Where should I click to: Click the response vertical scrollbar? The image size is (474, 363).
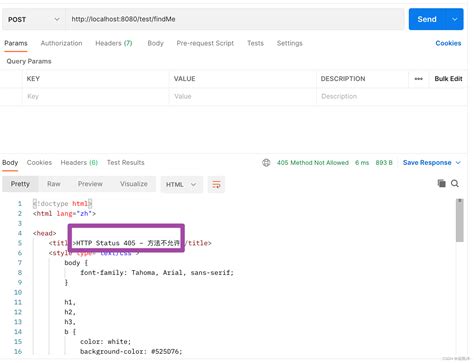[x=460, y=220]
